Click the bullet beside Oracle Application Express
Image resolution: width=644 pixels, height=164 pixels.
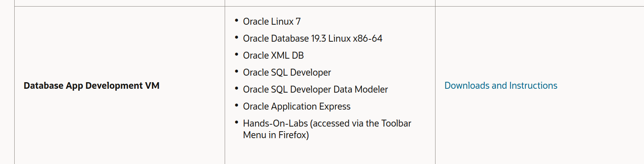point(236,105)
